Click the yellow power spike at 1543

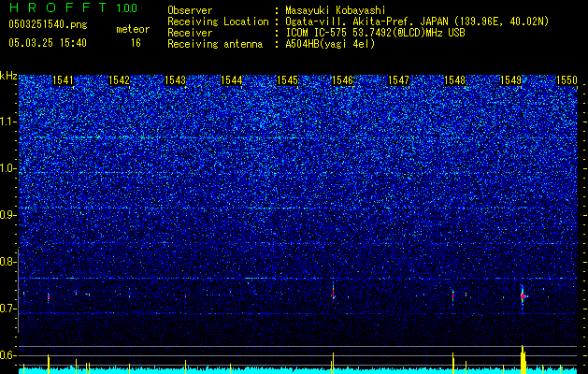coord(185,367)
